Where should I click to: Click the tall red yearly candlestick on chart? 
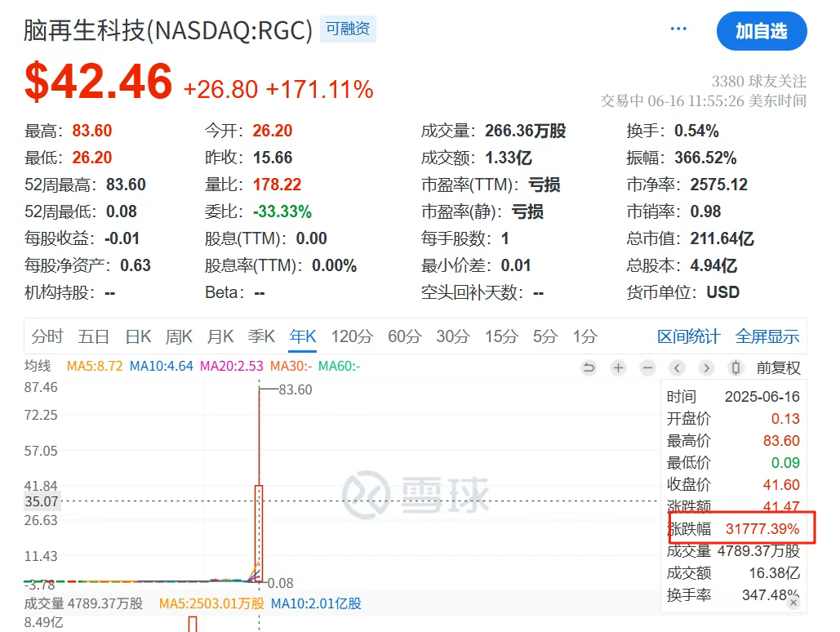tap(259, 533)
